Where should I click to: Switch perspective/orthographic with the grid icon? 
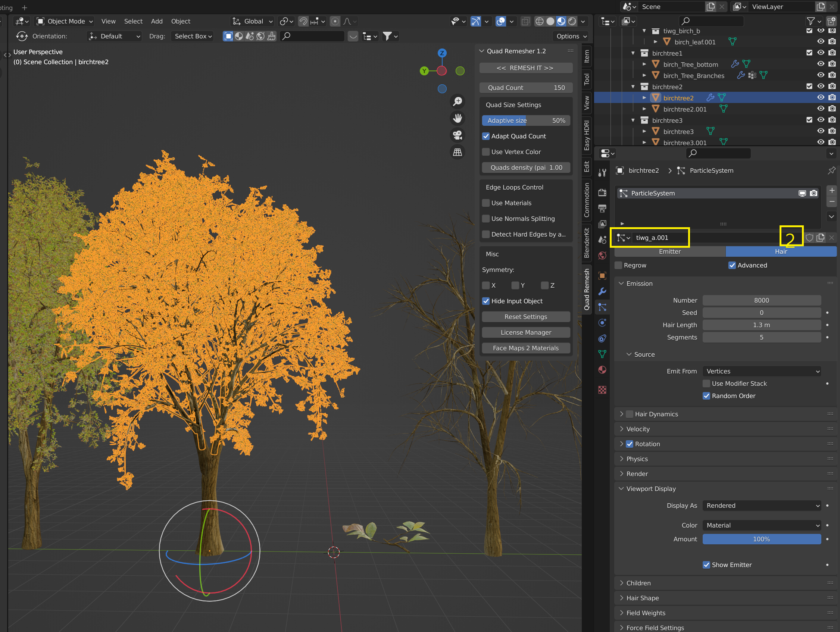coord(458,152)
